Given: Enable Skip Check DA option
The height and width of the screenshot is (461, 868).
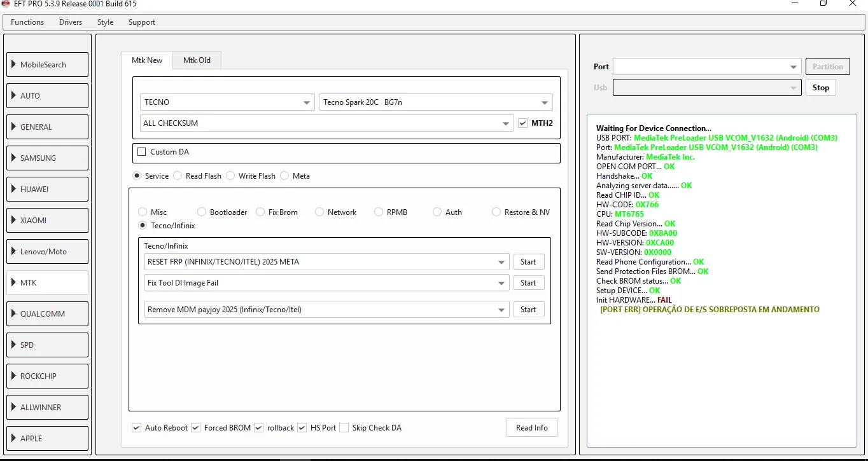Looking at the screenshot, I should pyautogui.click(x=344, y=428).
